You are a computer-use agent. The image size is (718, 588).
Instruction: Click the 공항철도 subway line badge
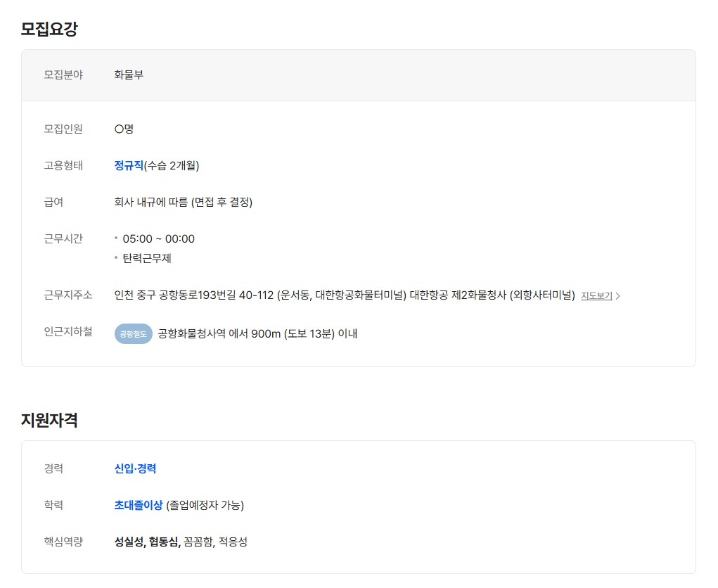pos(133,334)
